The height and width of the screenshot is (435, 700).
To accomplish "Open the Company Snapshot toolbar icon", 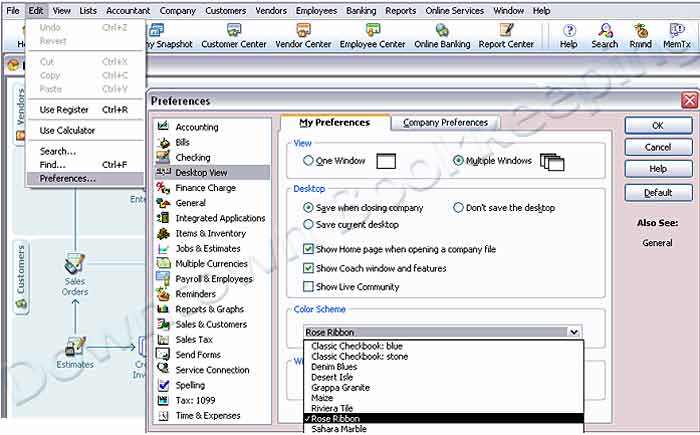I will click(x=170, y=36).
